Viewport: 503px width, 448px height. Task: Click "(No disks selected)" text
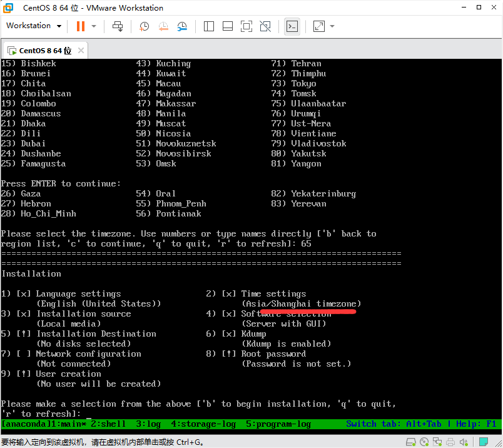[x=84, y=344]
